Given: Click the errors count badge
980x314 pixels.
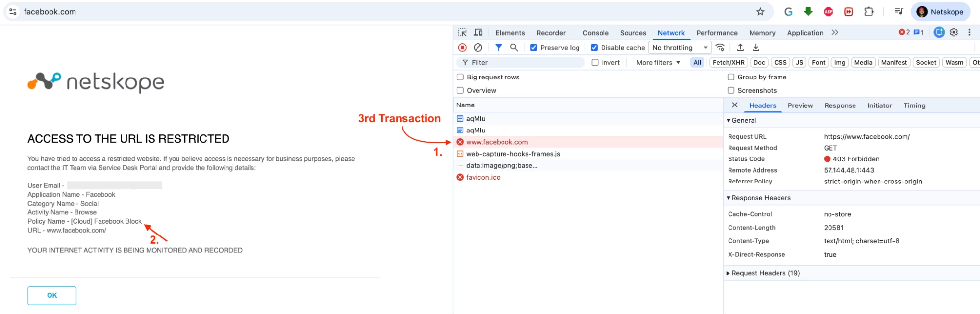Looking at the screenshot, I should point(904,32).
